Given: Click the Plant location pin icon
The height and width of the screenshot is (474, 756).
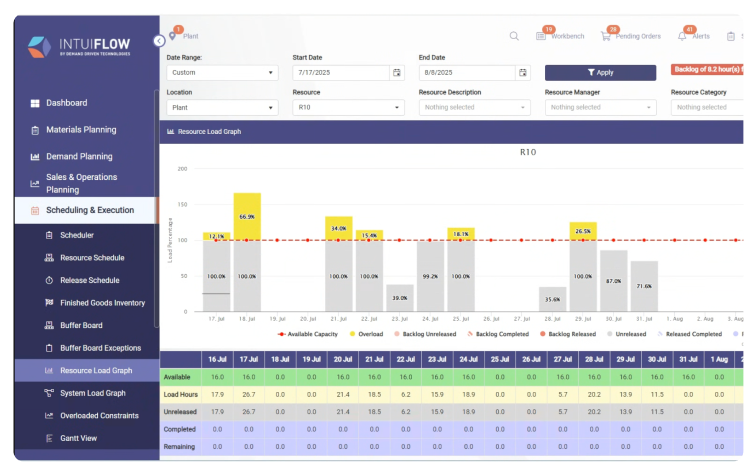Looking at the screenshot, I should [x=172, y=37].
